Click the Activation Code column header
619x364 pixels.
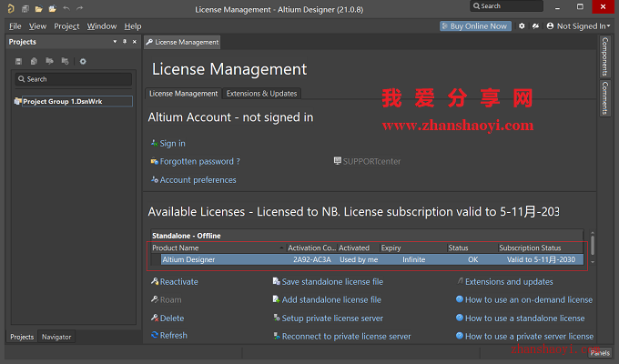[x=311, y=248]
